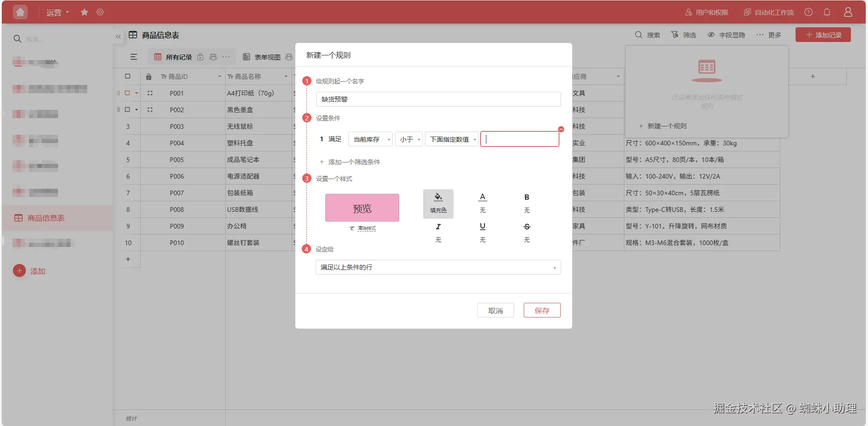Click the 保存 button to save the rule

coord(542,310)
